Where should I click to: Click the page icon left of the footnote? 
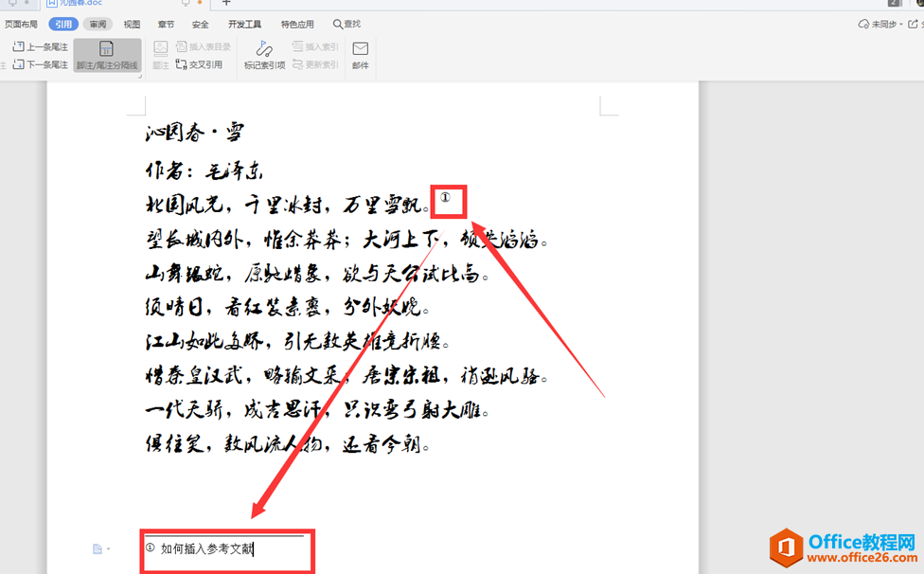[x=98, y=549]
